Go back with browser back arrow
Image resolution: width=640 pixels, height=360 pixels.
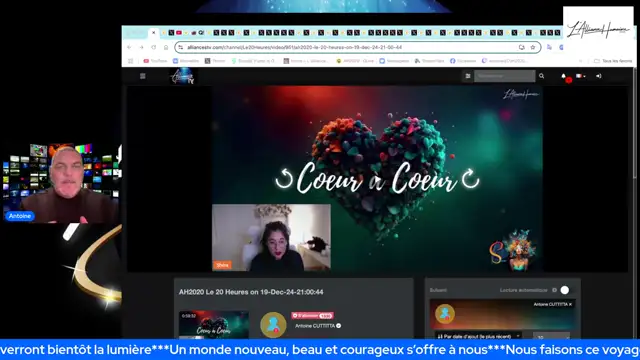click(129, 47)
